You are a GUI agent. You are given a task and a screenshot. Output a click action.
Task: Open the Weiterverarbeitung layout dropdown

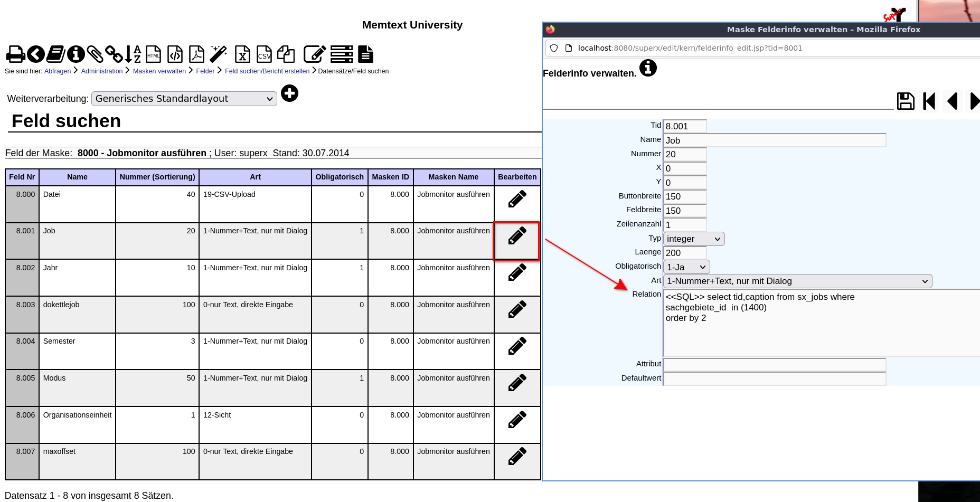coord(184,99)
